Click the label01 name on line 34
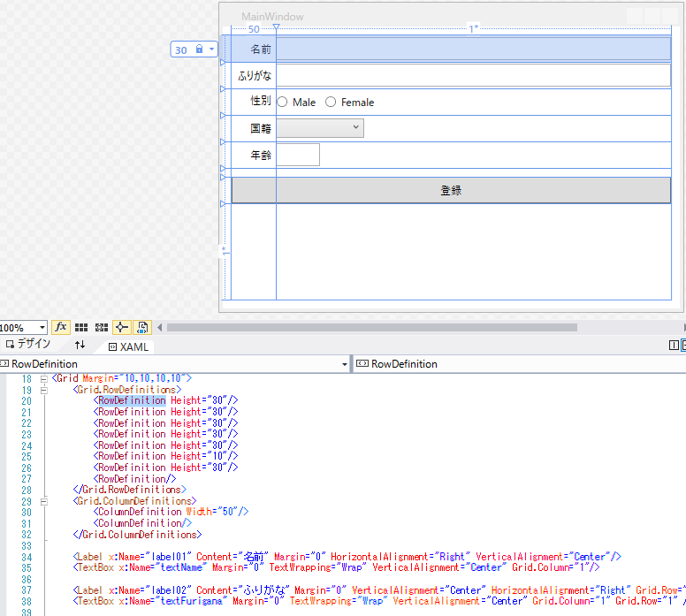This screenshot has height=616, width=686. (169, 557)
